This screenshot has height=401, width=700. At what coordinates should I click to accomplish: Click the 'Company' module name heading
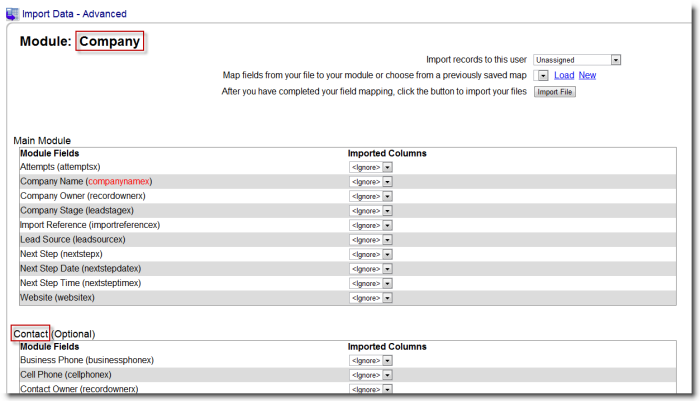click(109, 41)
